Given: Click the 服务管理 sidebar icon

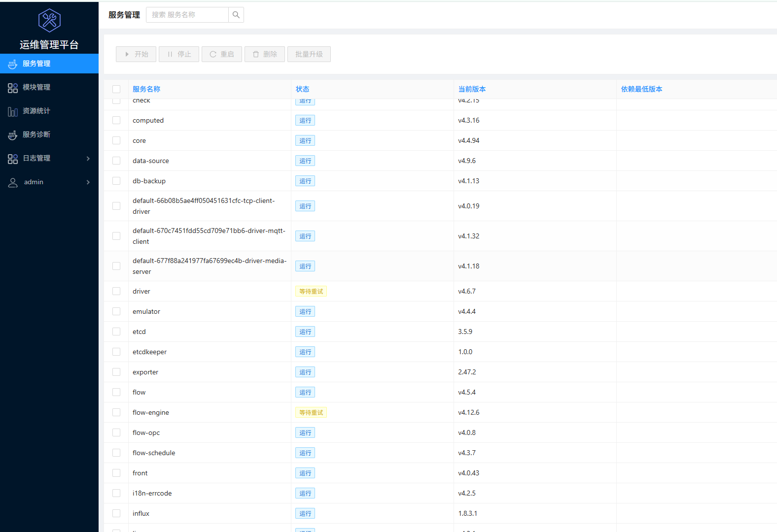Looking at the screenshot, I should (x=13, y=64).
